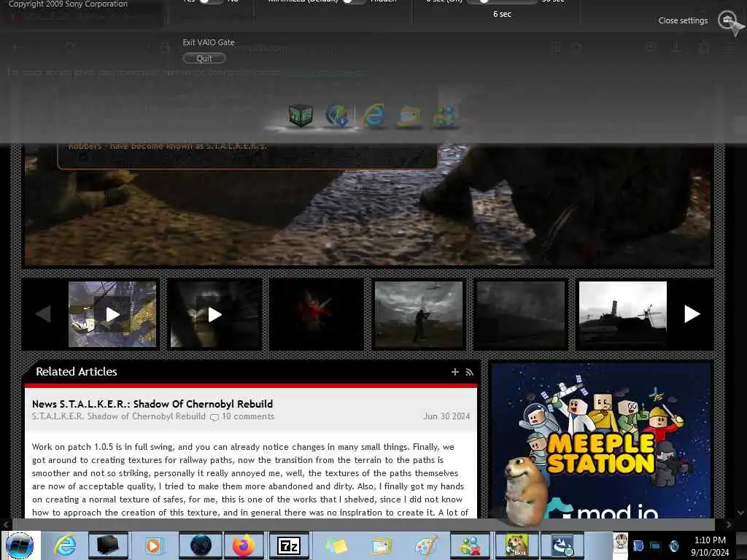Click the blue shield tray icon
747x560 pixels.
638,545
